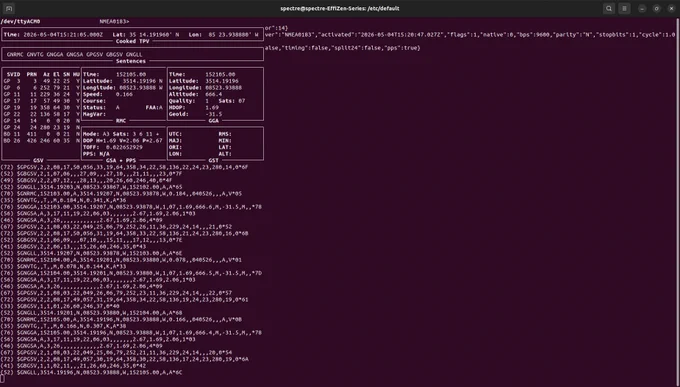Select GNGSA in the Sentences box
Screen dimensions: 680x387
pos(75,54)
